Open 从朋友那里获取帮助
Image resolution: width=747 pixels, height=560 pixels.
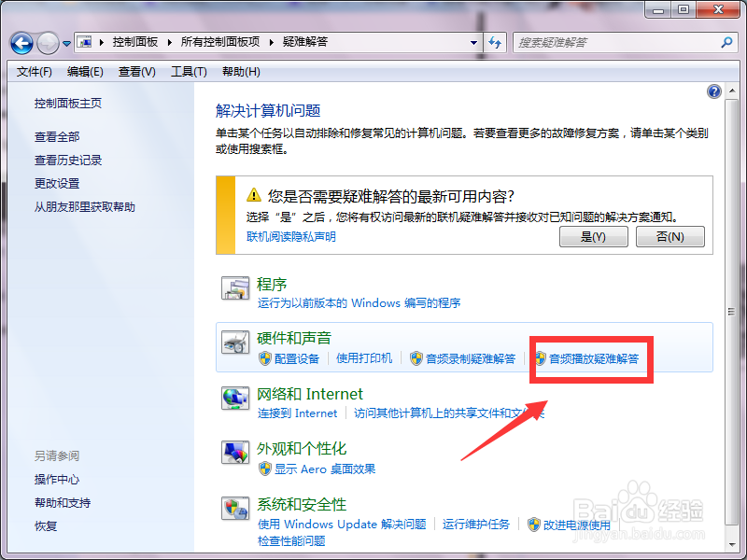pyautogui.click(x=85, y=207)
